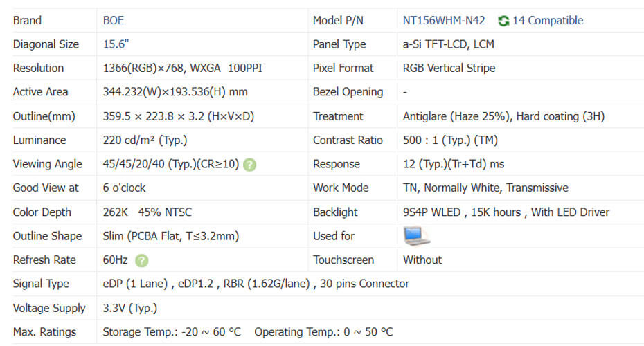Open the NT156WHM-N42 model link
This screenshot has width=644, height=346.
(x=444, y=21)
